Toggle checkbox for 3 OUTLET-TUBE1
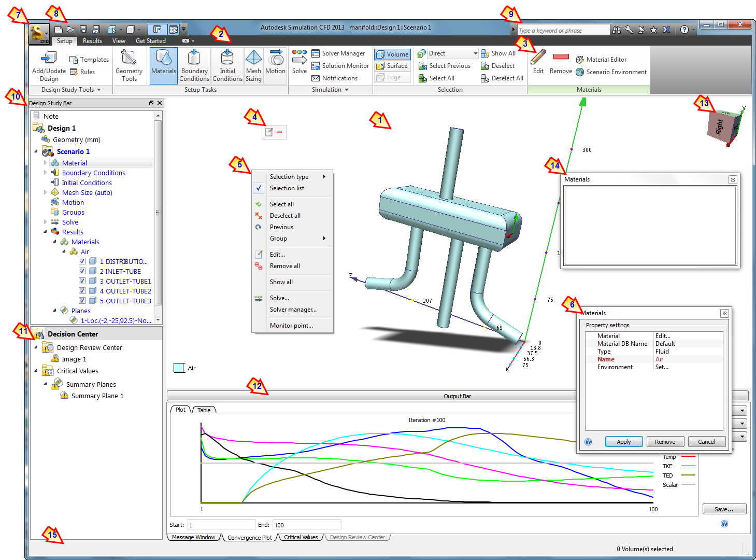This screenshot has height=560, width=756. [x=82, y=281]
